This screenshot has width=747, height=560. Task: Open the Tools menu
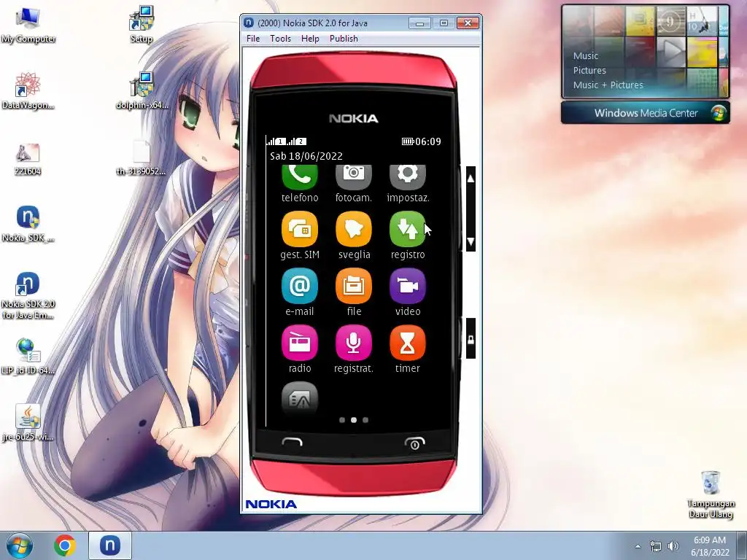coord(280,39)
